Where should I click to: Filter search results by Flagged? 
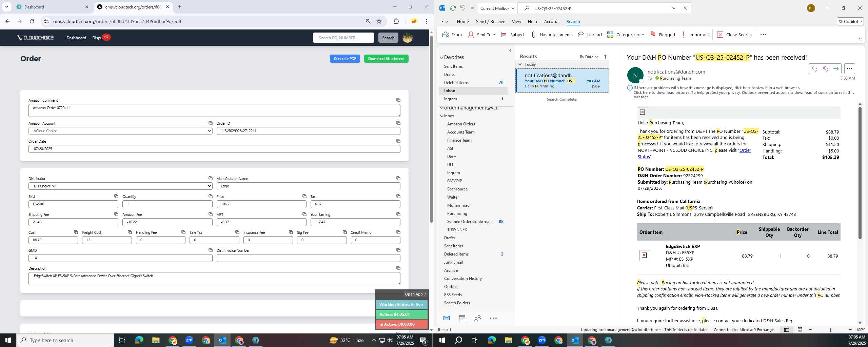[663, 35]
